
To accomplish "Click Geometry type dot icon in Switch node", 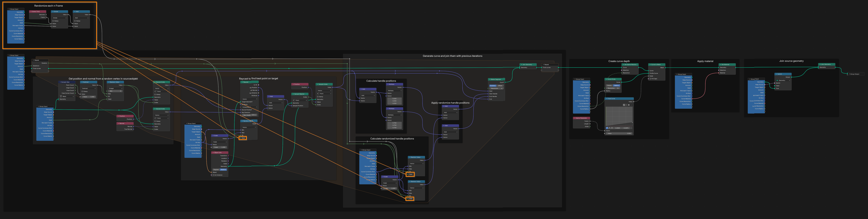I will pyautogui.click(x=777, y=80).
